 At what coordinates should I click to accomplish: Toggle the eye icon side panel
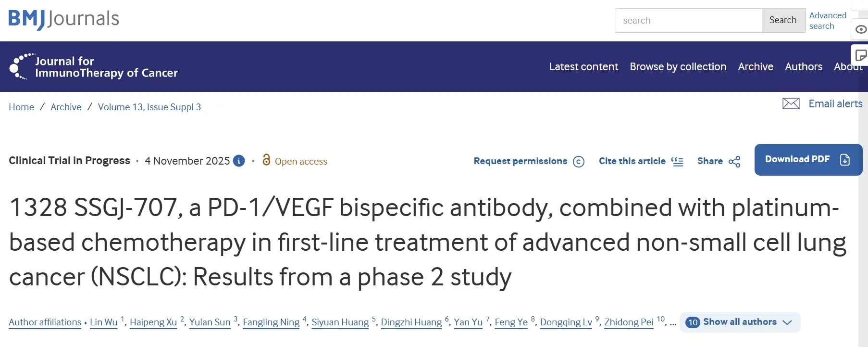861,29
